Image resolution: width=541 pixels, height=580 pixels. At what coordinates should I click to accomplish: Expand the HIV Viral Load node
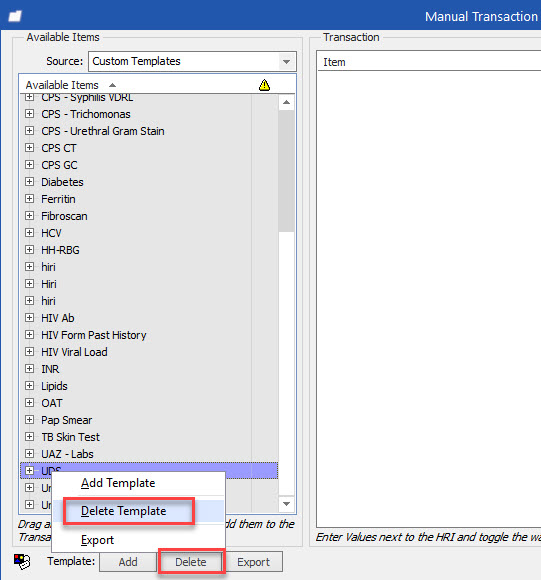pyautogui.click(x=30, y=352)
